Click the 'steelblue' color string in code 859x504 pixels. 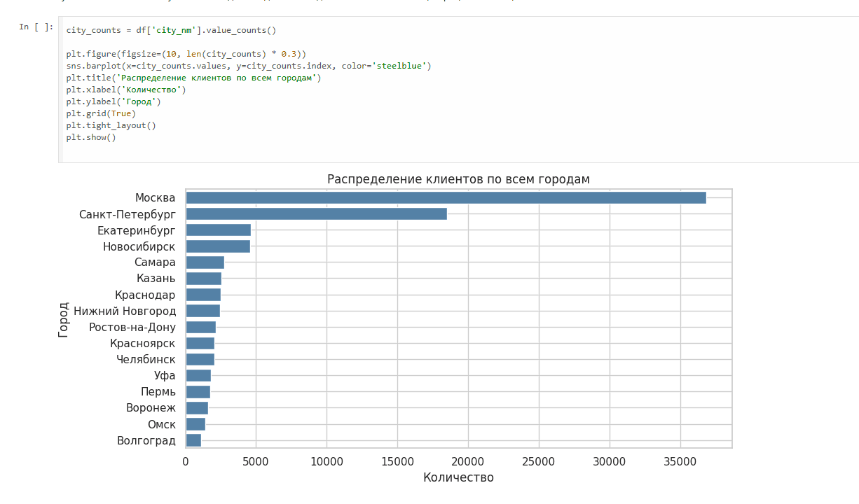coord(399,66)
